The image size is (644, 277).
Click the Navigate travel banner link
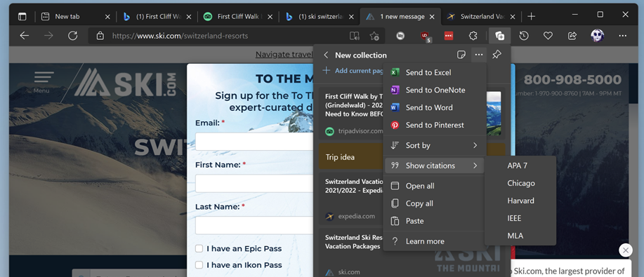(x=284, y=55)
